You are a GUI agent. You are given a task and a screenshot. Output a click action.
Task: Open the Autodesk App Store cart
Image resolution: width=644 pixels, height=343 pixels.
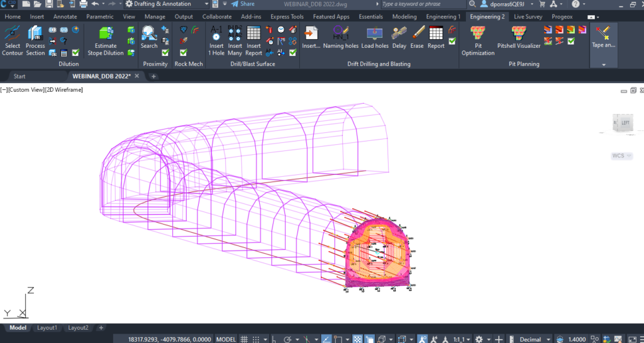542,4
